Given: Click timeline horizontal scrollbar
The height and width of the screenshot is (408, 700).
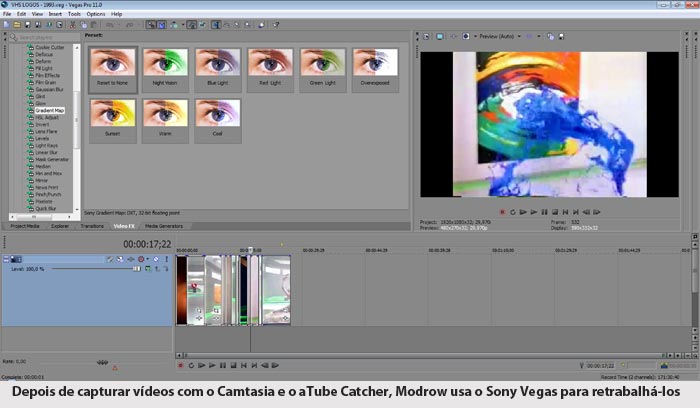Looking at the screenshot, I should pos(424,356).
